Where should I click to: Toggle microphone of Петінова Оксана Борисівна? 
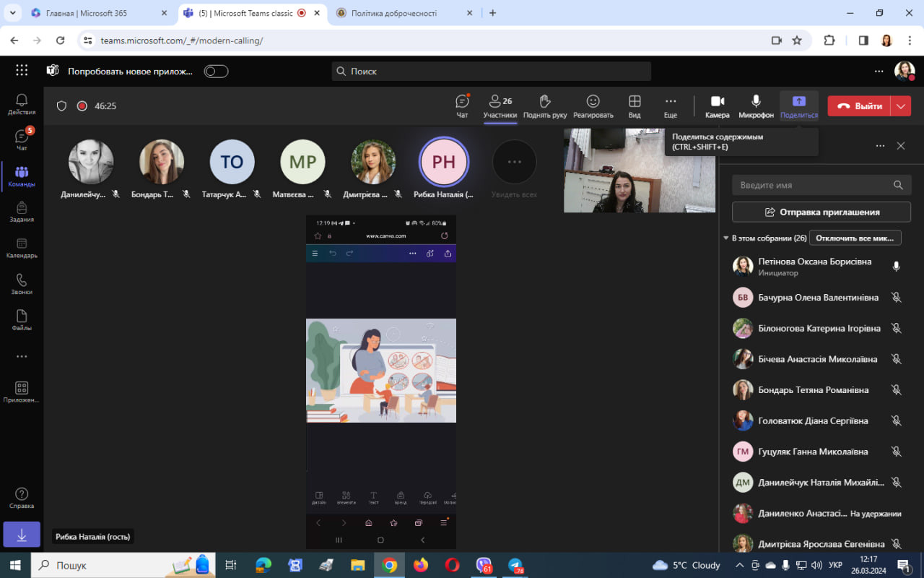point(897,267)
